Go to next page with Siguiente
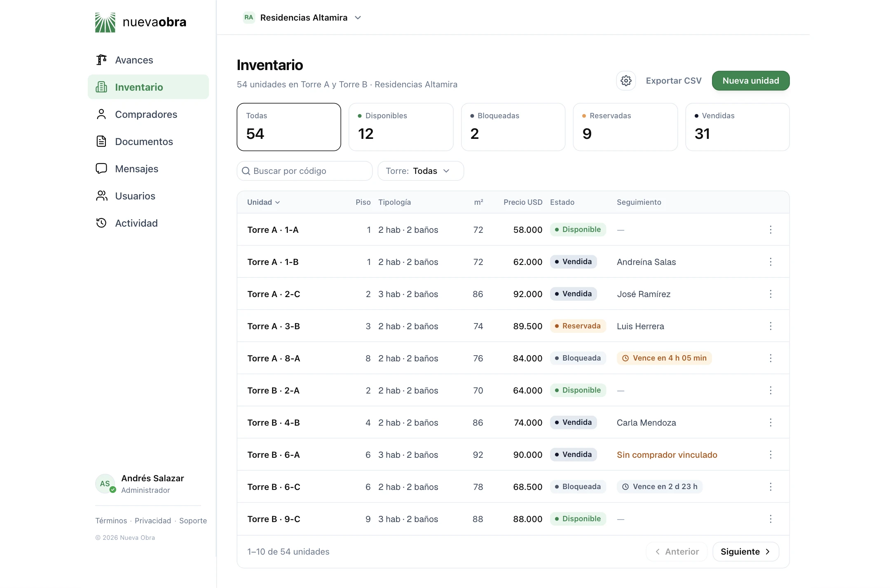890x588 pixels. (745, 552)
